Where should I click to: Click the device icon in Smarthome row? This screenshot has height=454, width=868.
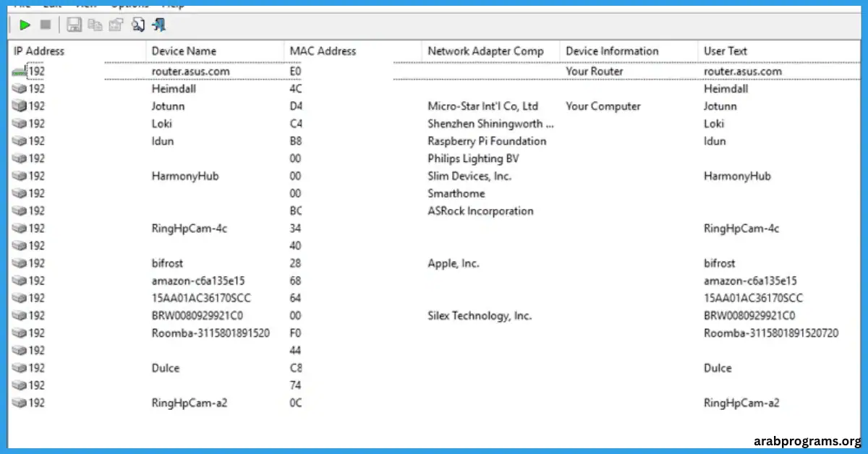(19, 193)
